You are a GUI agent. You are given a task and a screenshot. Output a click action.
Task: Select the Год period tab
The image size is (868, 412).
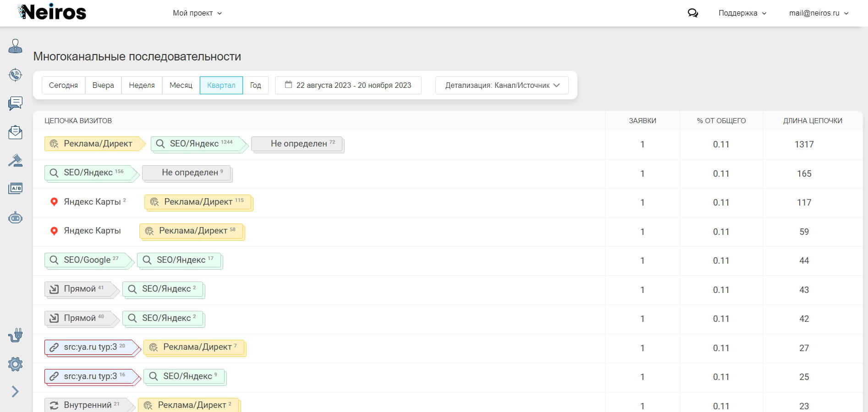(x=255, y=85)
